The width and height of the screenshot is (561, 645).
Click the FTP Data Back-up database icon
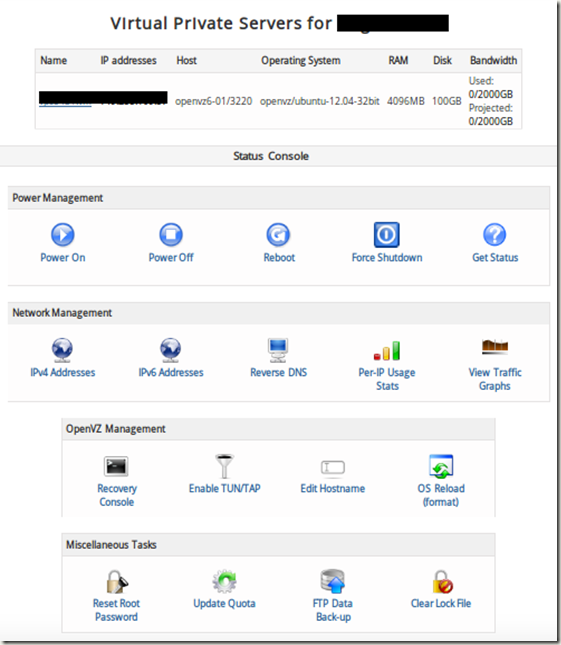pos(333,581)
